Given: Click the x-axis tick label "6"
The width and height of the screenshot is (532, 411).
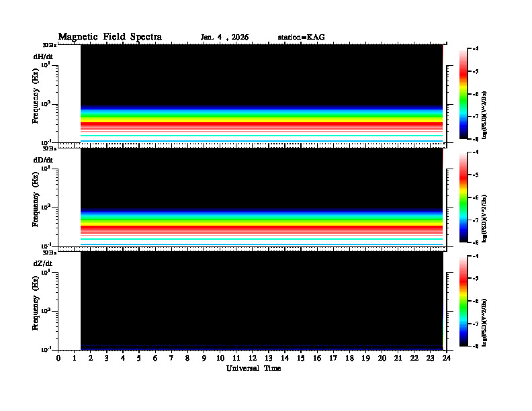Looking at the screenshot, I should (155, 358).
